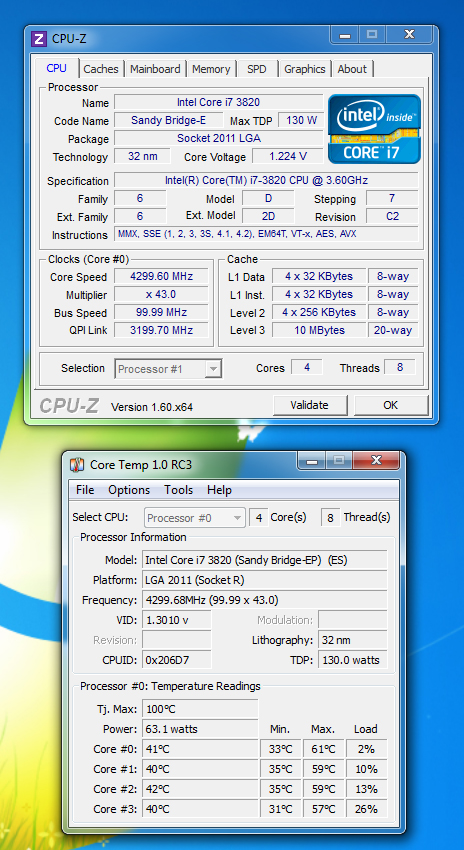Click the Instructions field listing MMX, SSE
This screenshot has height=850, width=464.
click(266, 234)
